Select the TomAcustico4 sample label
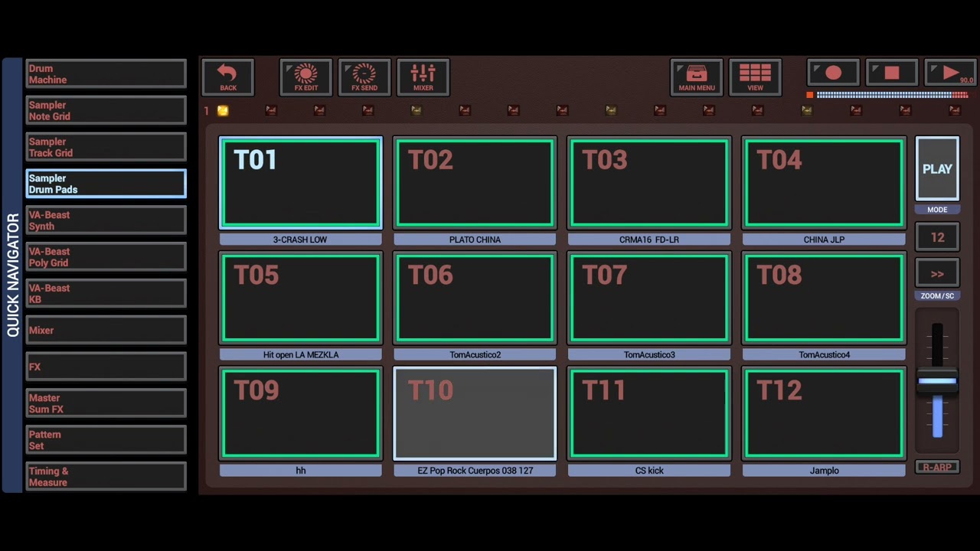Viewport: 980px width, 551px height. (824, 355)
